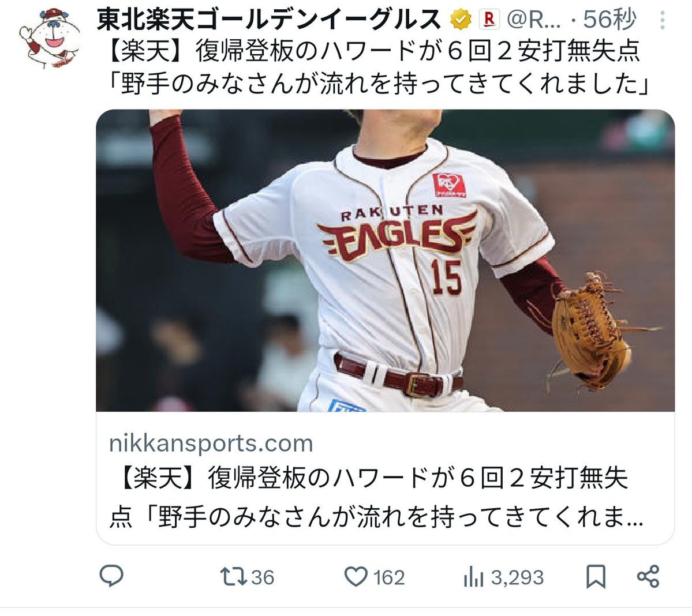The height and width of the screenshot is (616, 692).
Task: Open the reply speech bubble icon
Action: coord(111,576)
